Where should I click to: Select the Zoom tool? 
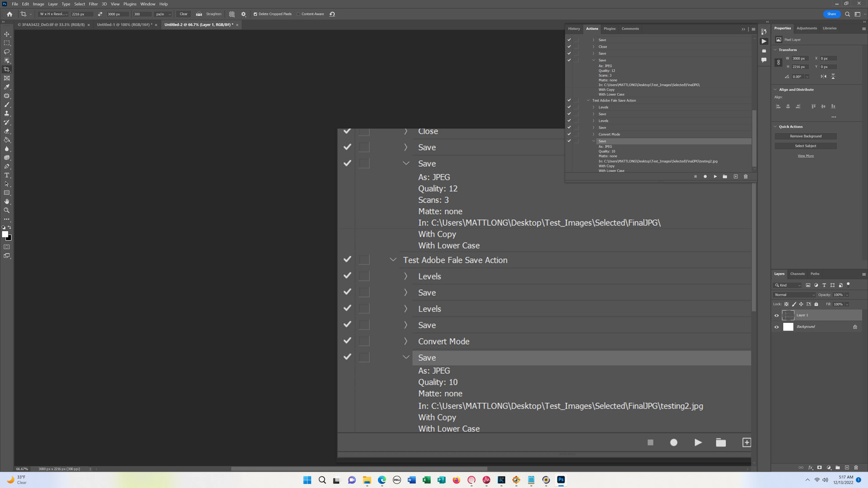point(7,210)
